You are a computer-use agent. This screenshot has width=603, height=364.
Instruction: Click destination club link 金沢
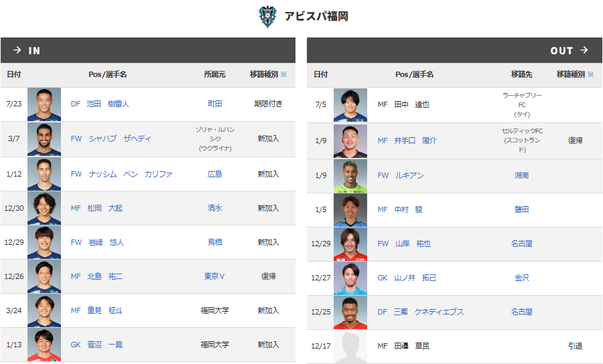point(521,278)
